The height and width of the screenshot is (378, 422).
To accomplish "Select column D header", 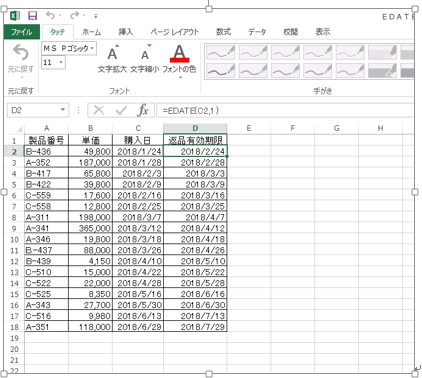I will point(195,128).
